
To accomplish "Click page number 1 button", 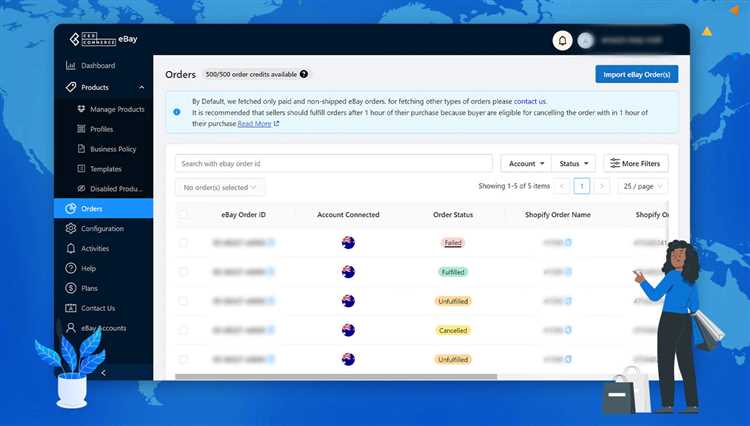I will point(582,186).
